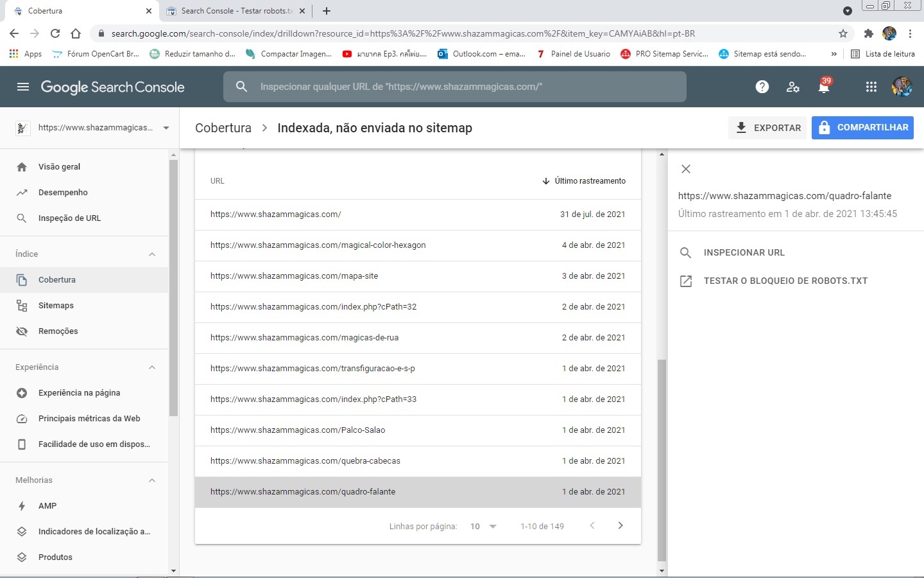Switch to Search Console Testar robots tab

pyautogui.click(x=234, y=11)
